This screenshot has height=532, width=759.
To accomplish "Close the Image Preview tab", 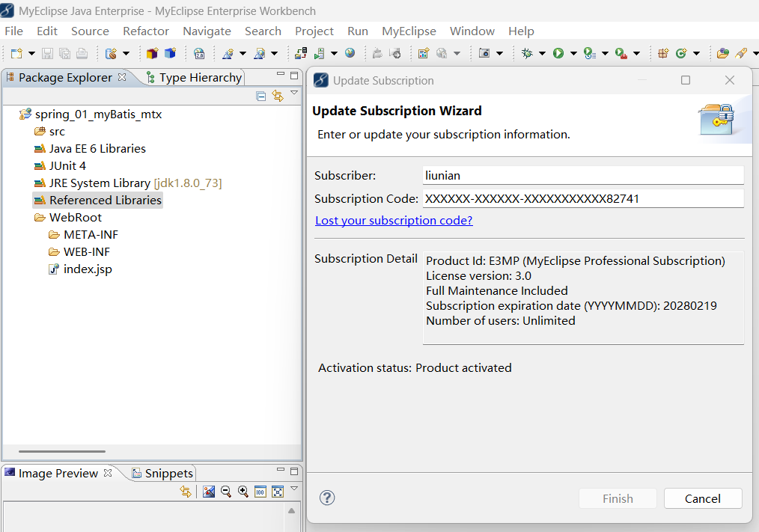I will (108, 472).
